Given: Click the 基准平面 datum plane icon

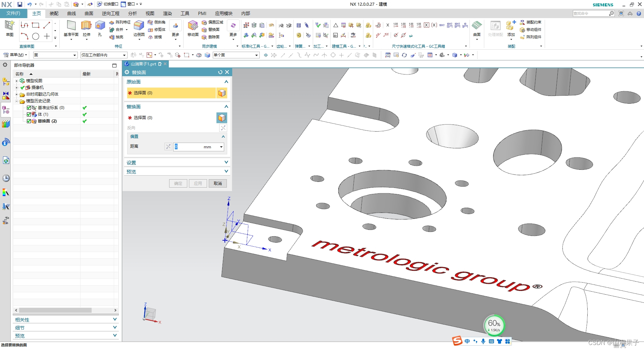Looking at the screenshot, I should (71, 26).
